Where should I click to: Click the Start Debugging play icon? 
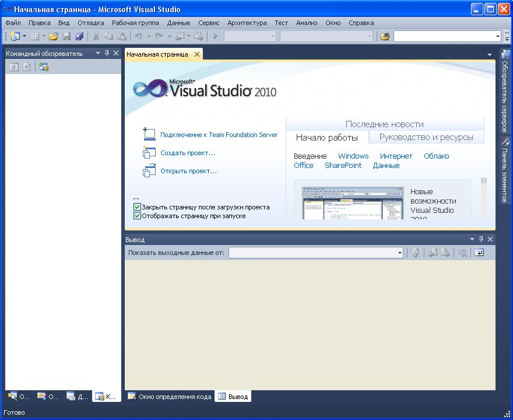point(215,36)
